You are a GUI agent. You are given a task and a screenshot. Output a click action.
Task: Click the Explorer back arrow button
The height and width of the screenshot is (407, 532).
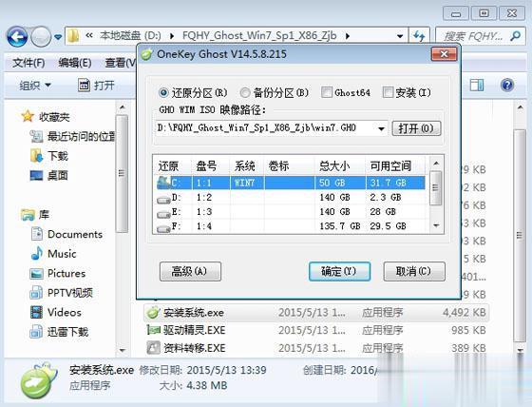(17, 36)
